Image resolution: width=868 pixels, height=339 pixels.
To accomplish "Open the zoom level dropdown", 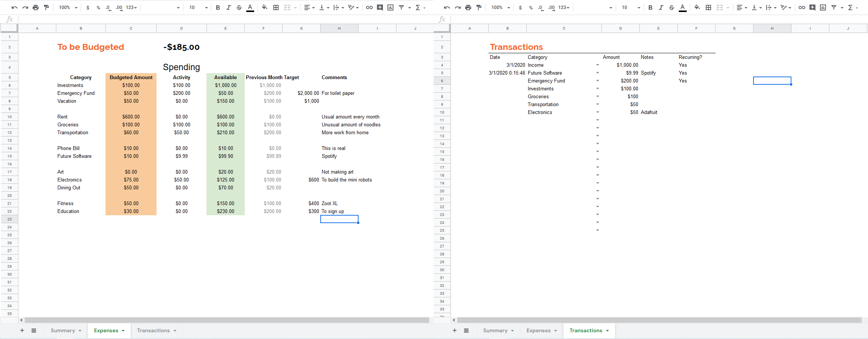I will [x=68, y=7].
